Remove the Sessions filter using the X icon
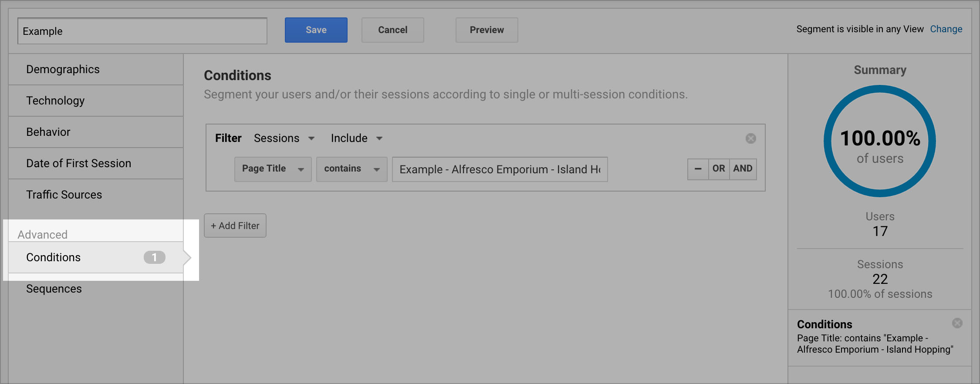This screenshot has height=384, width=980. point(750,138)
